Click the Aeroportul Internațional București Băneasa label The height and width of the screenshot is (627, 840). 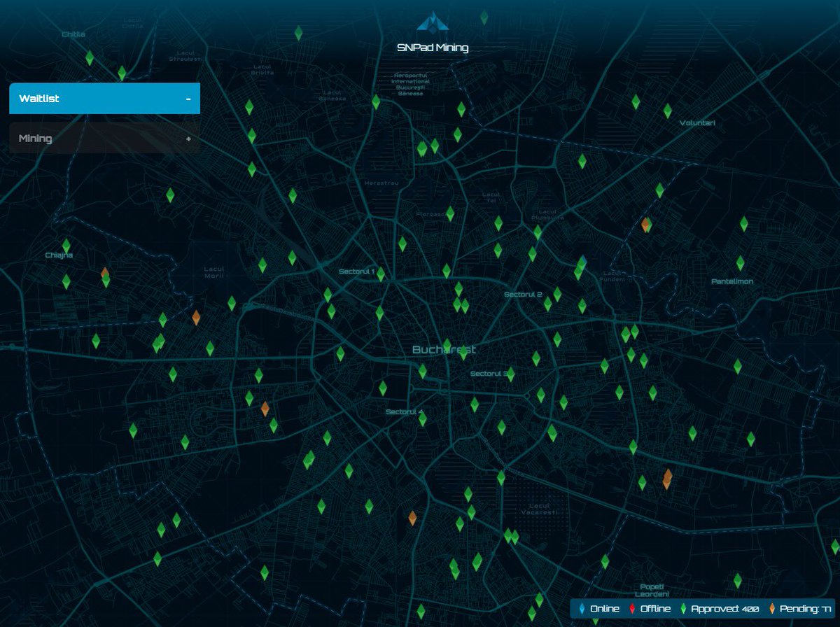(x=412, y=84)
